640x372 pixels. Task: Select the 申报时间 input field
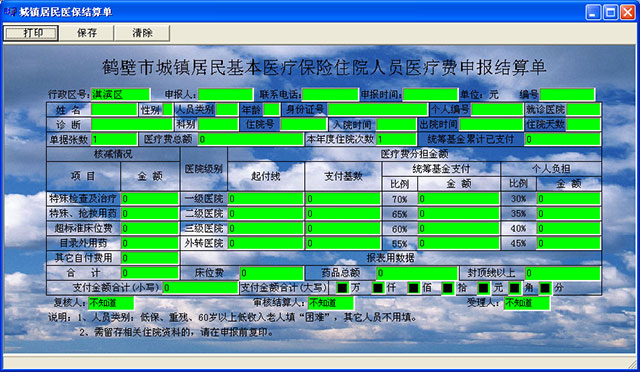pyautogui.click(x=430, y=94)
